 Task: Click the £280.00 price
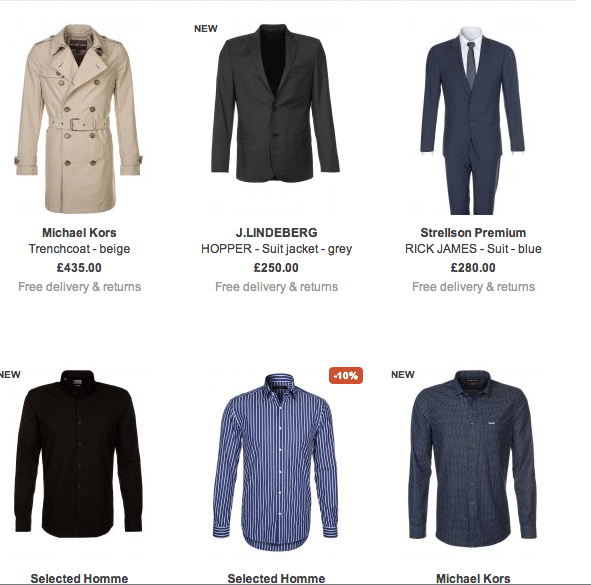tap(473, 268)
